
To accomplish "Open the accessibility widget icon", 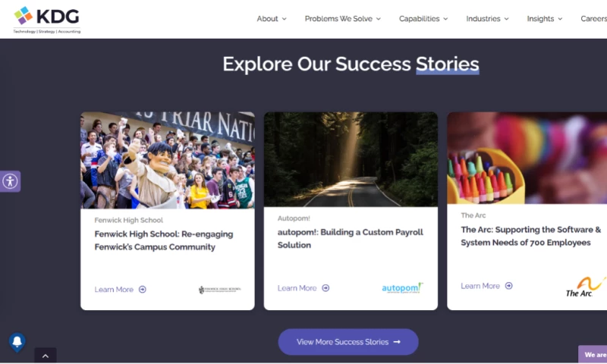I will point(10,181).
